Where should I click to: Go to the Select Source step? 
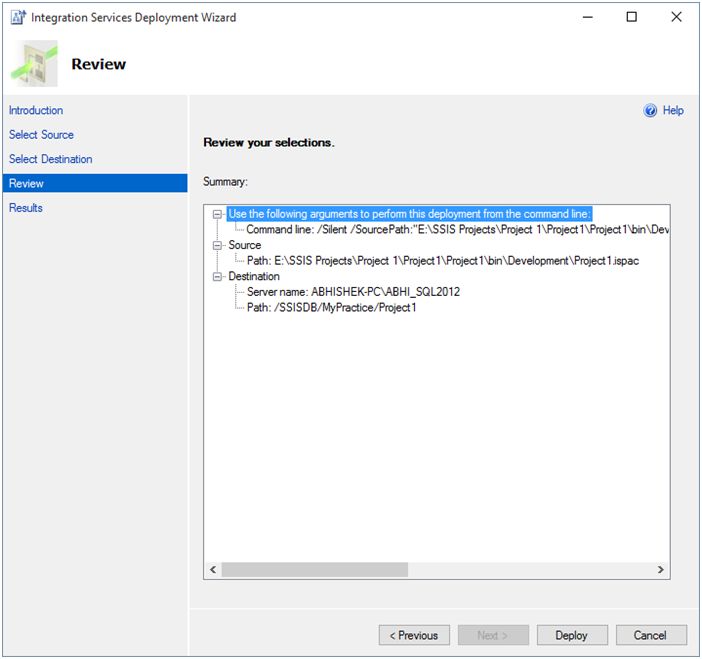[x=41, y=135]
